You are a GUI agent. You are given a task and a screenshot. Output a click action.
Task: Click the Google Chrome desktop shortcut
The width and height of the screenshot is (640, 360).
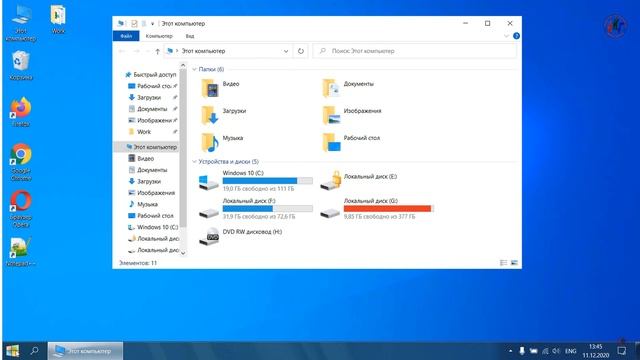(x=21, y=162)
